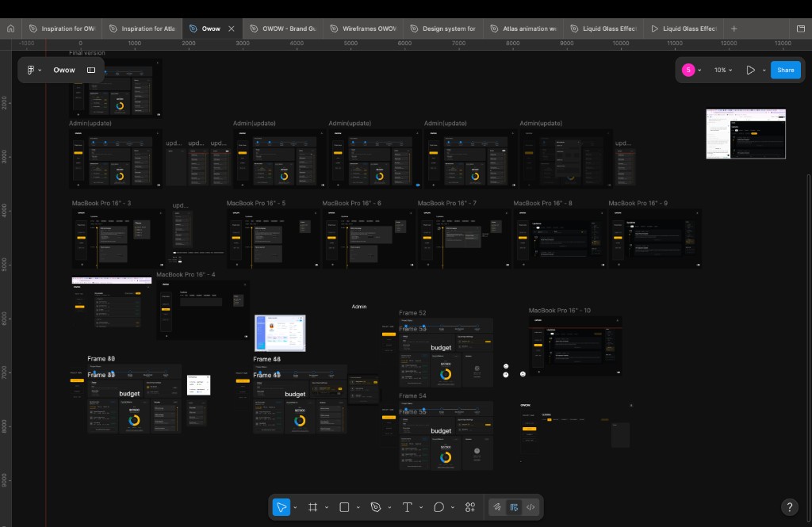Select the Rectangle shape tool
Viewport: 812px width, 527px height.
(x=344, y=507)
